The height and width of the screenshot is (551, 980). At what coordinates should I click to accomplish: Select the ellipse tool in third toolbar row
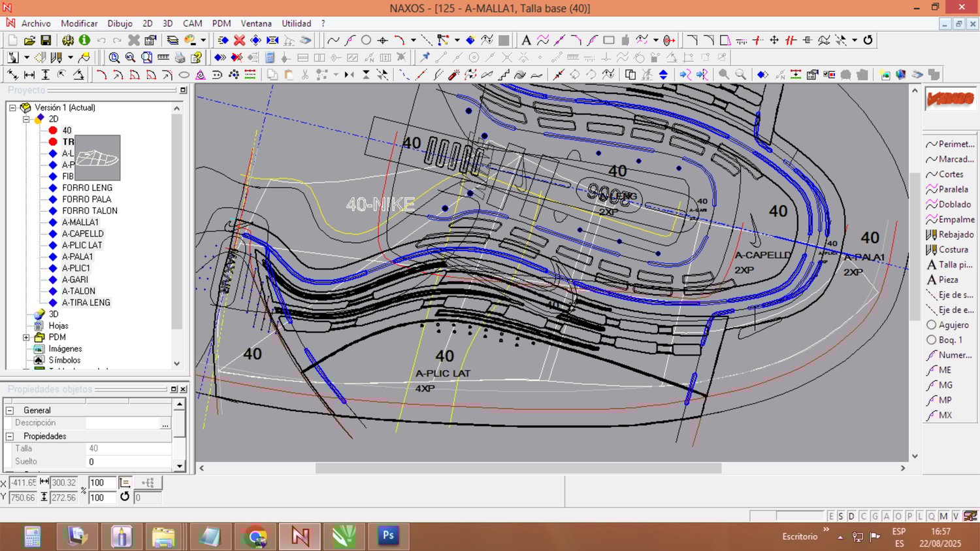pos(184,75)
